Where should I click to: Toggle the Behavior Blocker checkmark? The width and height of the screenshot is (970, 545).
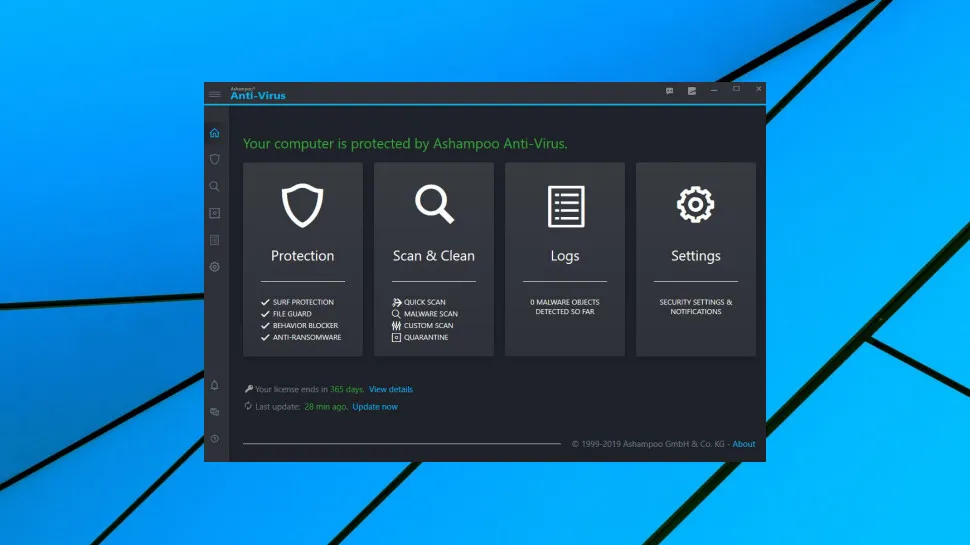(265, 325)
